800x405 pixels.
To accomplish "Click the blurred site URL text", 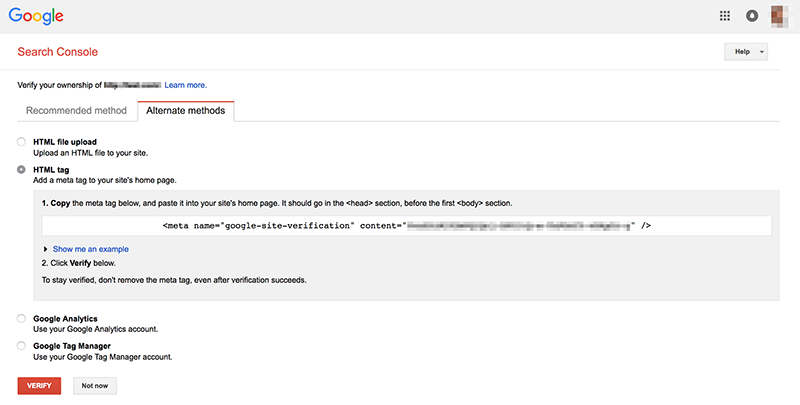I will (133, 85).
